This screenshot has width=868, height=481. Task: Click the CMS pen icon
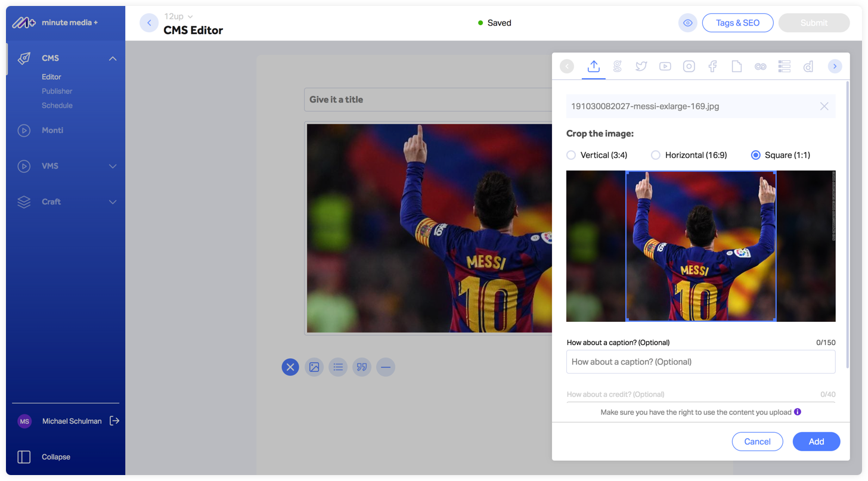tap(24, 58)
